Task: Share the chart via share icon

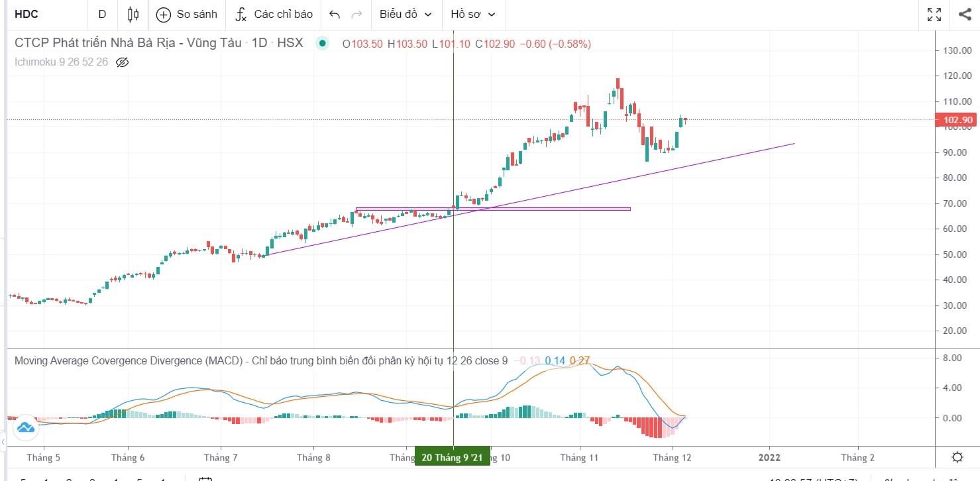Action: (965, 14)
